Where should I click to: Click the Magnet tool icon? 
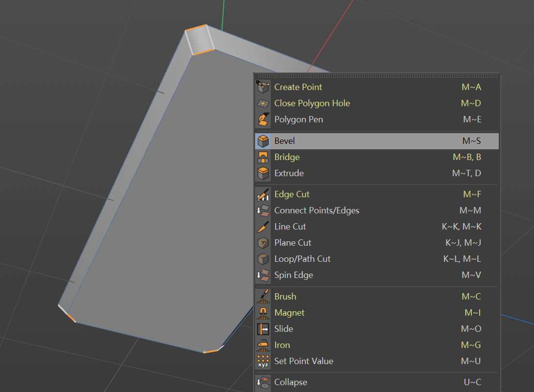point(263,313)
